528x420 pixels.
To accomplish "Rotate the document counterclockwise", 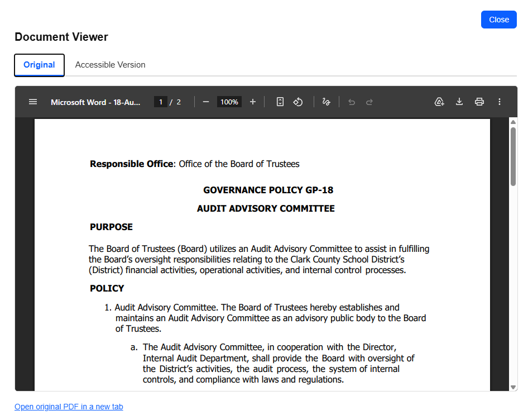I will click(x=298, y=102).
